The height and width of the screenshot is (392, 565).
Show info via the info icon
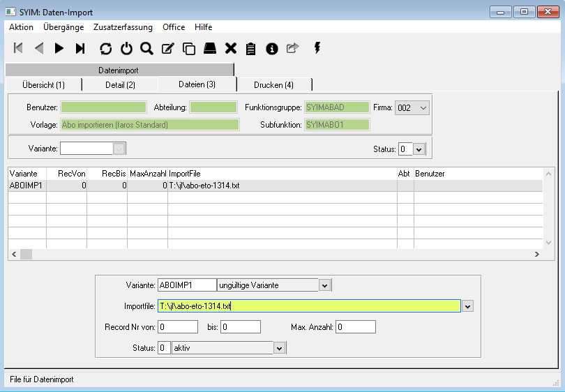[272, 48]
